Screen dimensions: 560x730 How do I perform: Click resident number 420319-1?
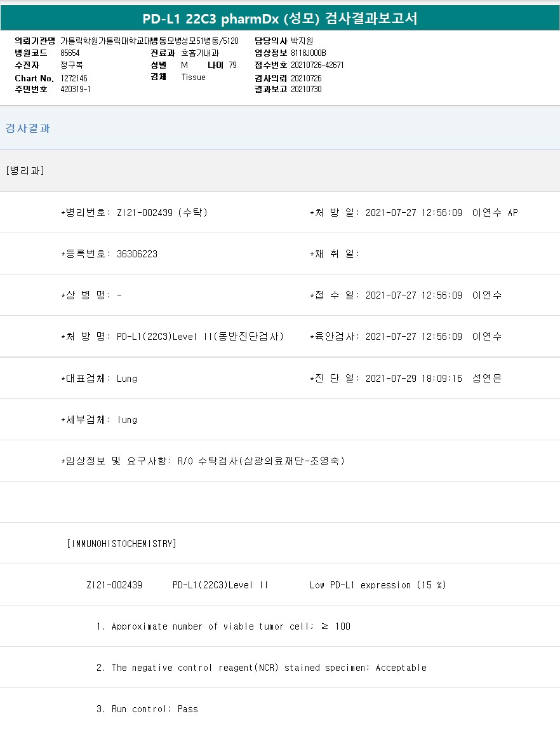point(76,90)
